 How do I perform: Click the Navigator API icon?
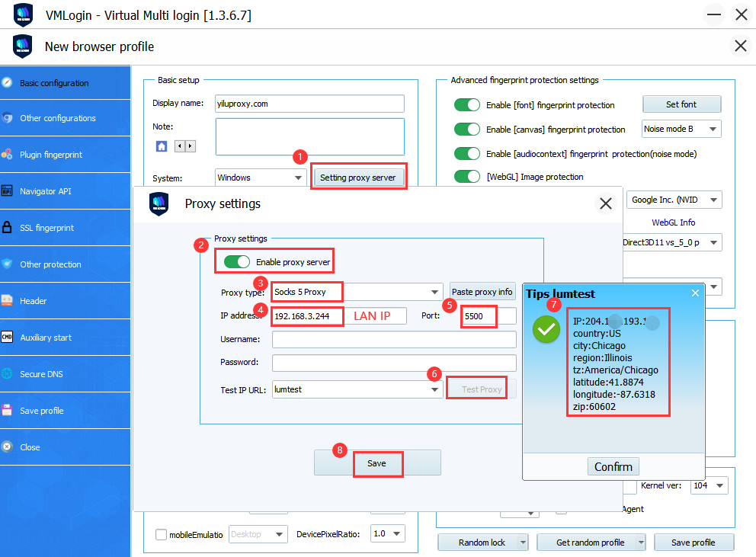7,191
